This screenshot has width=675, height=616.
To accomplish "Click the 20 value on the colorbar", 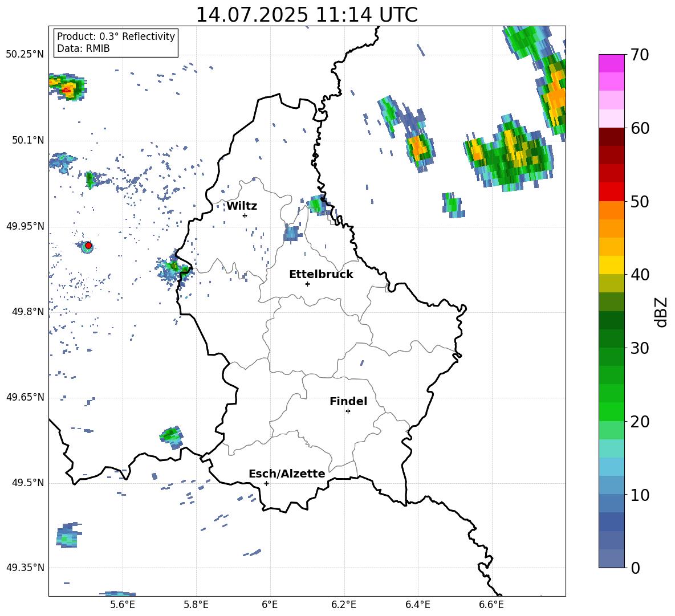I will [x=640, y=422].
